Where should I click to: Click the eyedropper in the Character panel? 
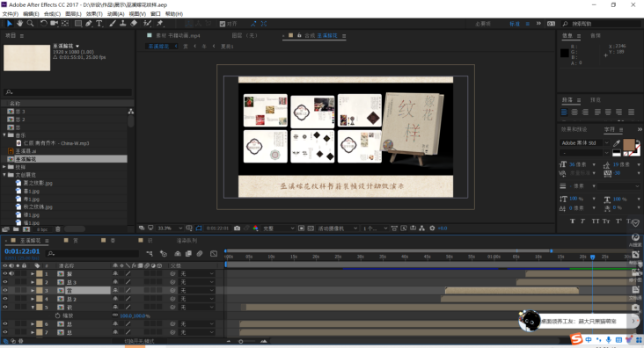click(617, 143)
